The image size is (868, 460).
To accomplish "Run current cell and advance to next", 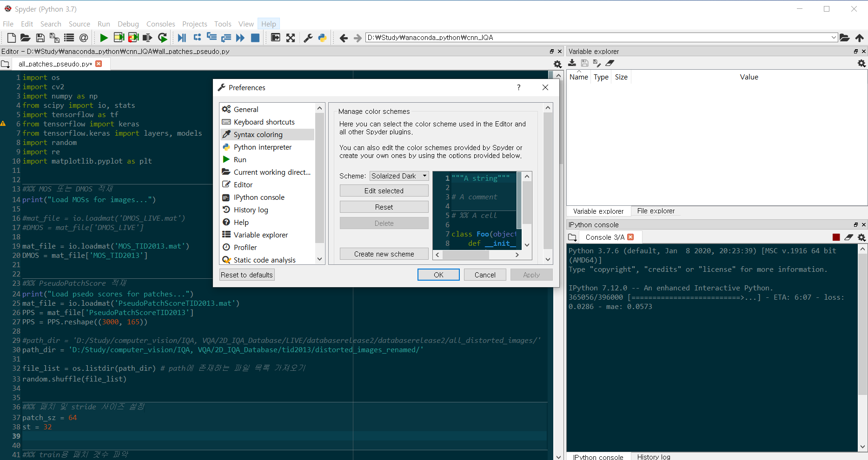I will point(133,38).
